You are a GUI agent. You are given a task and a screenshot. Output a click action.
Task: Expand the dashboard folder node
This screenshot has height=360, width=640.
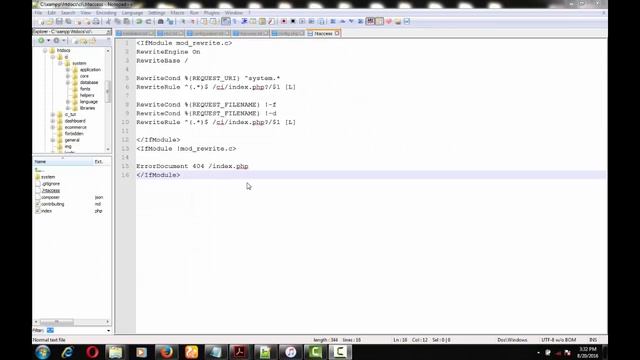53,121
